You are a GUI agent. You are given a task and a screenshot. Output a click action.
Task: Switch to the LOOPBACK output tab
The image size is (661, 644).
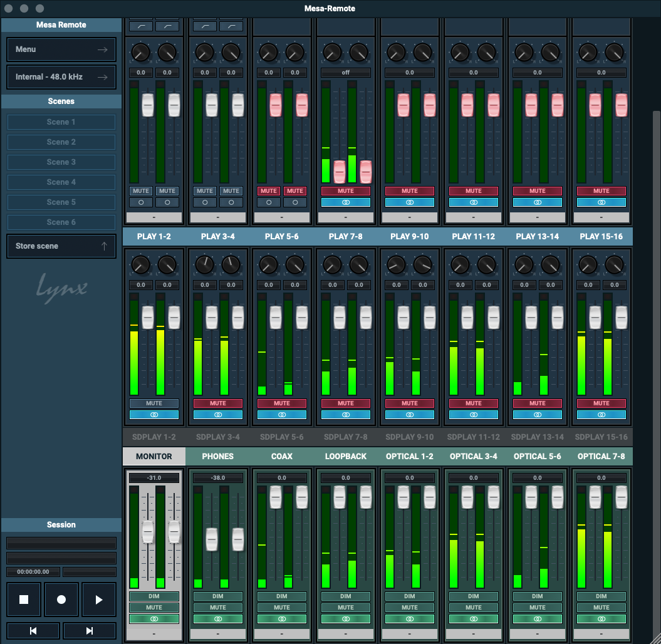coord(346,456)
